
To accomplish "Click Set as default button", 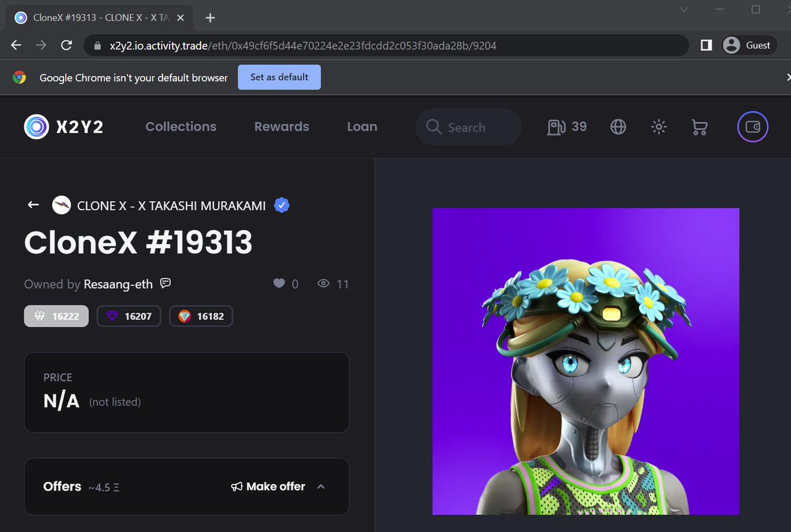I will pyautogui.click(x=279, y=77).
